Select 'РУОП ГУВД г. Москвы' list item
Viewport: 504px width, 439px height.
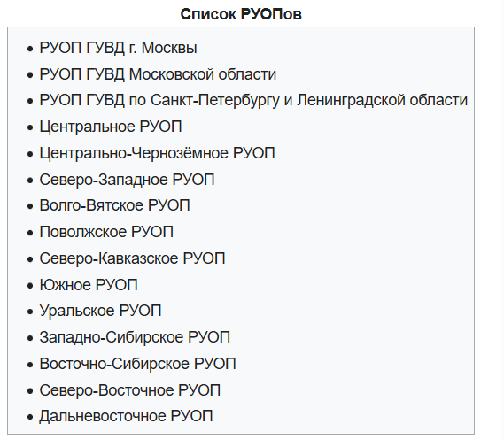click(x=118, y=48)
